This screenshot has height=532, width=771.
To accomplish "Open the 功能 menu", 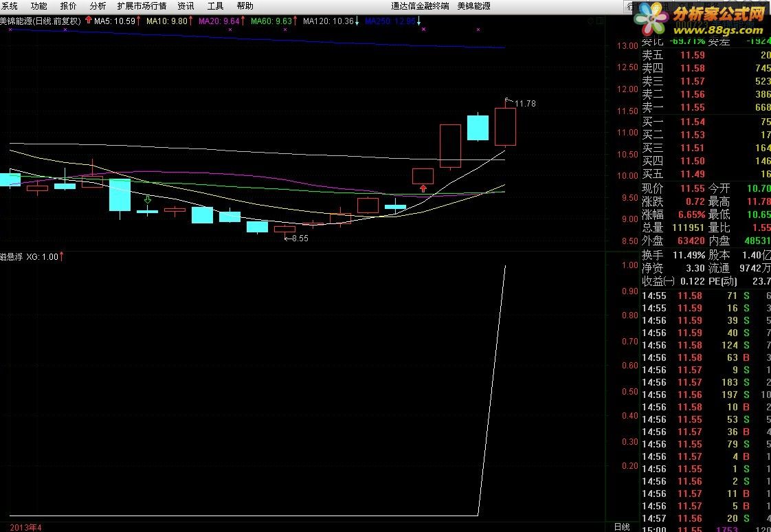I will (x=39, y=6).
